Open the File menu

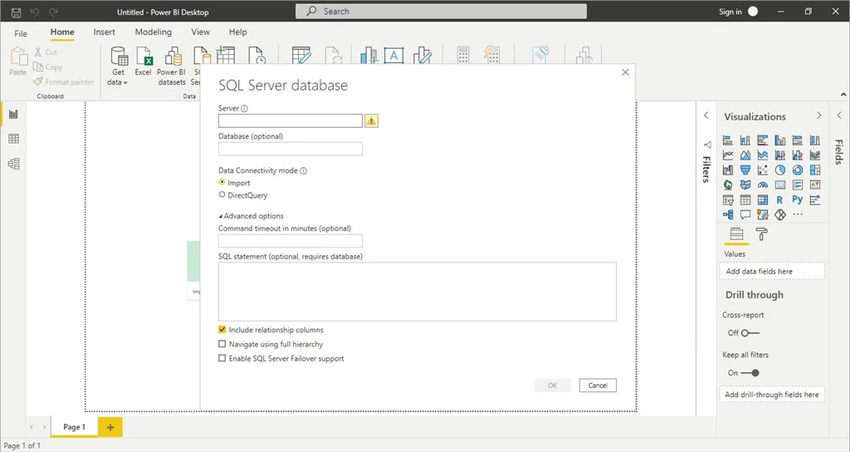tap(21, 33)
